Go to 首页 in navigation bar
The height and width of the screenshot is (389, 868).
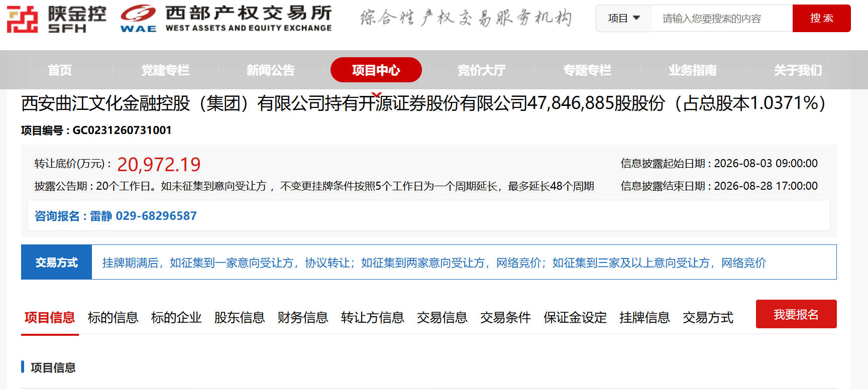60,70
